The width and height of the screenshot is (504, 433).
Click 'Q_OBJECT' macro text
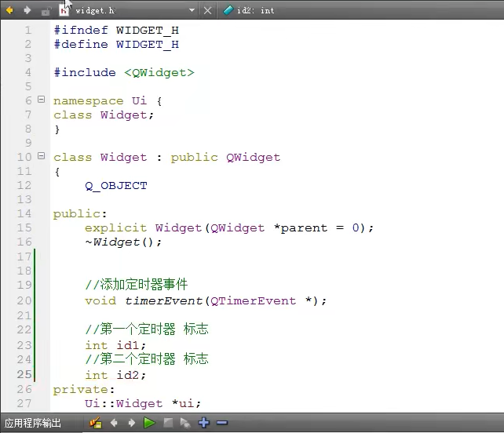(x=116, y=186)
